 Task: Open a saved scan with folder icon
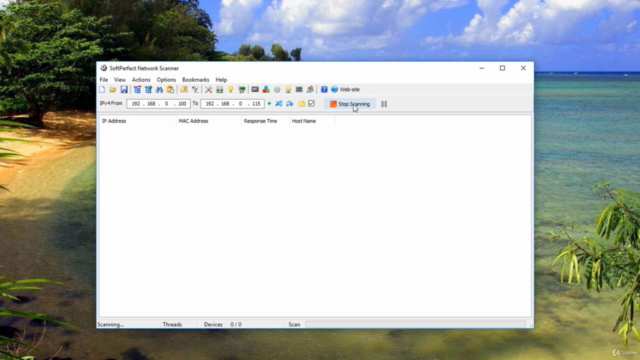click(x=113, y=89)
